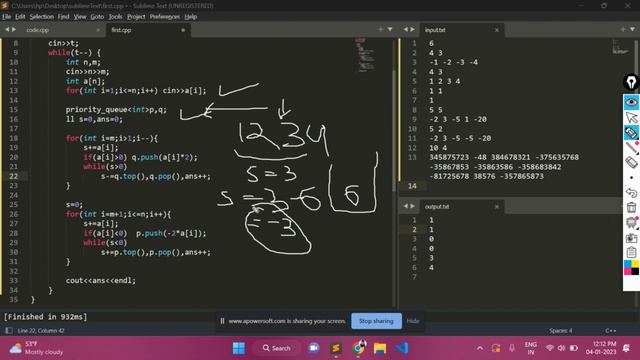
Task: Open the C++ syntax selector
Action: tap(611, 331)
